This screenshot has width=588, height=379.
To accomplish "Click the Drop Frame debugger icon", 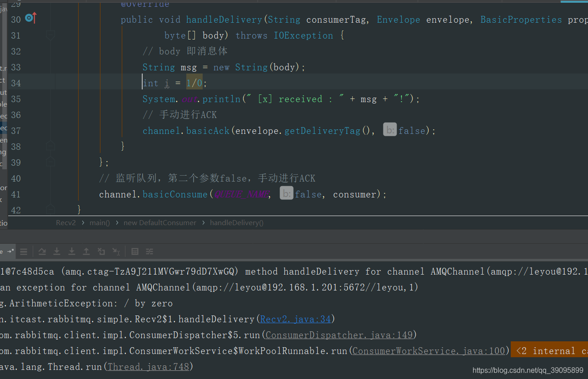I will pyautogui.click(x=101, y=251).
